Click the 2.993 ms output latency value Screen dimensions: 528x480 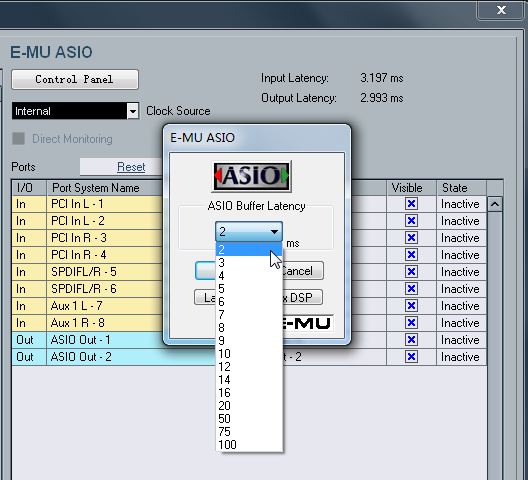[x=382, y=98]
